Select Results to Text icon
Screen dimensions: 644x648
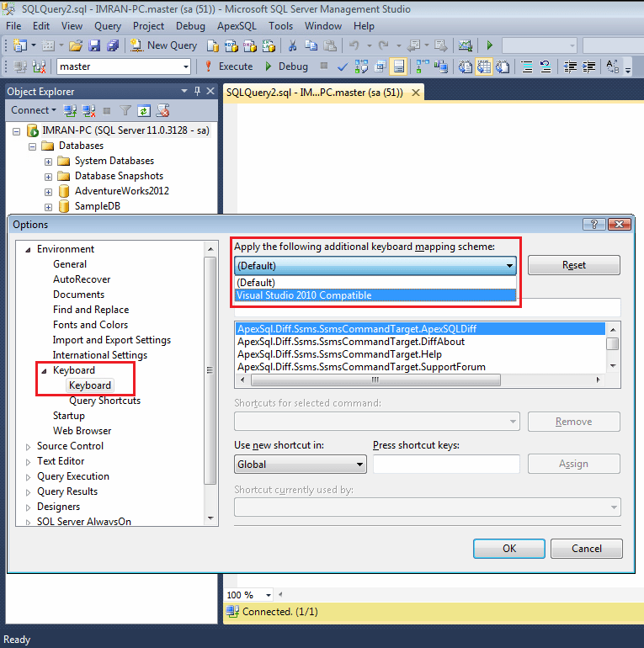tap(466, 66)
